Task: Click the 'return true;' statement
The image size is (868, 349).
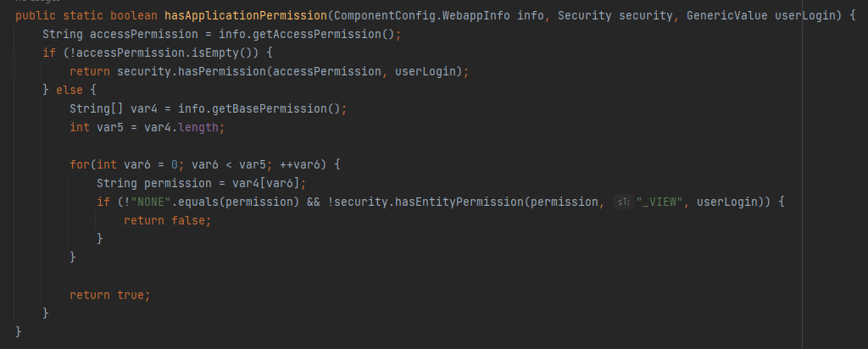Action: [x=110, y=295]
